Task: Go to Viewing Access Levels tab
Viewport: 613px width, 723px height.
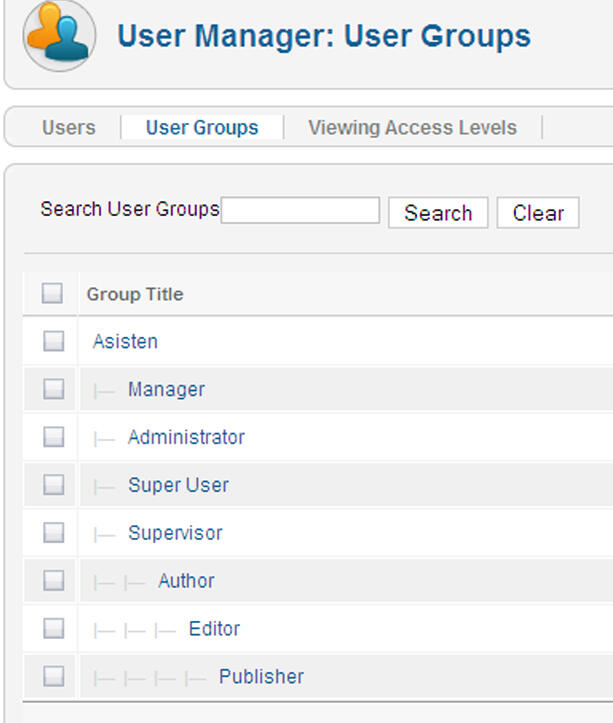Action: click(x=412, y=128)
